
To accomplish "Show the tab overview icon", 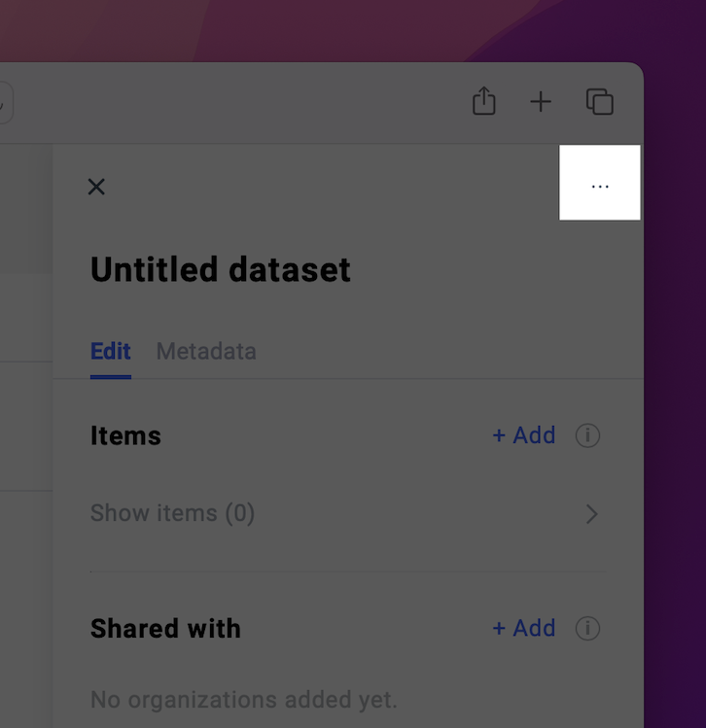I will pyautogui.click(x=600, y=101).
